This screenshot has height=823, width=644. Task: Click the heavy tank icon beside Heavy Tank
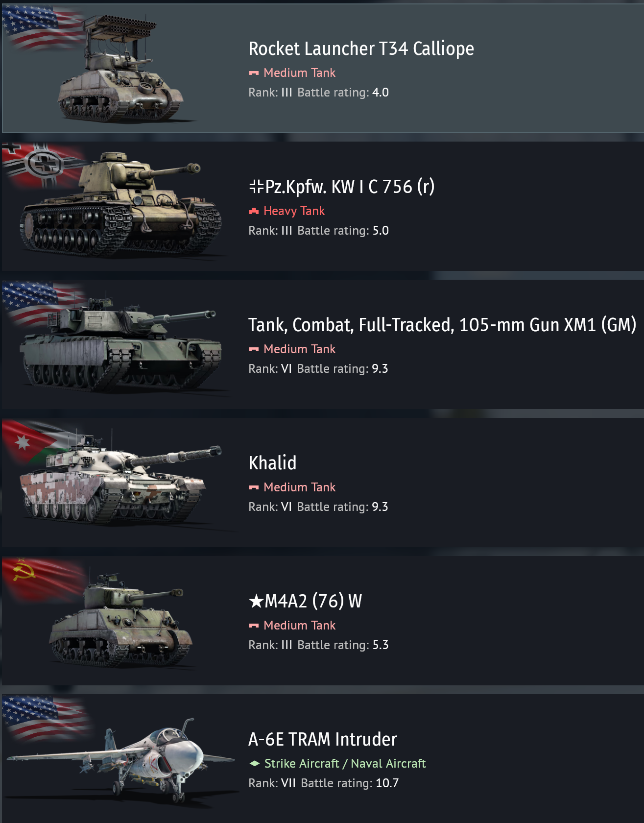(x=254, y=211)
